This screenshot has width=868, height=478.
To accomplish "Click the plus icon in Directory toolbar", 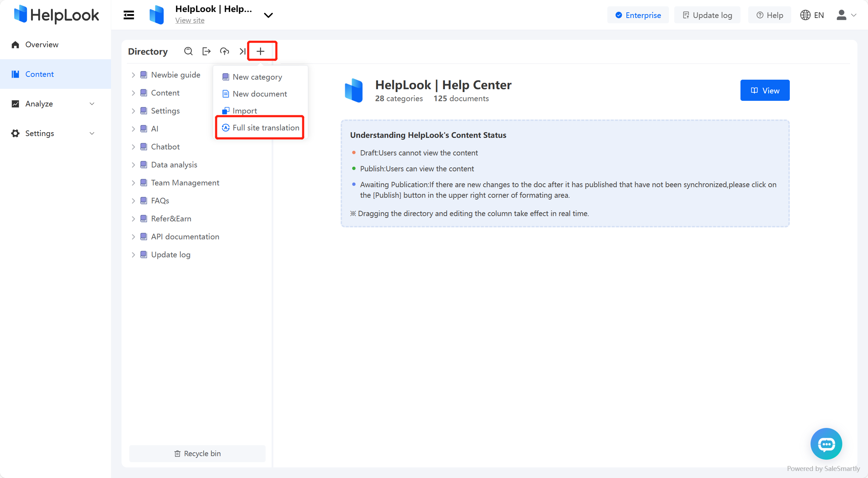I will pyautogui.click(x=261, y=51).
